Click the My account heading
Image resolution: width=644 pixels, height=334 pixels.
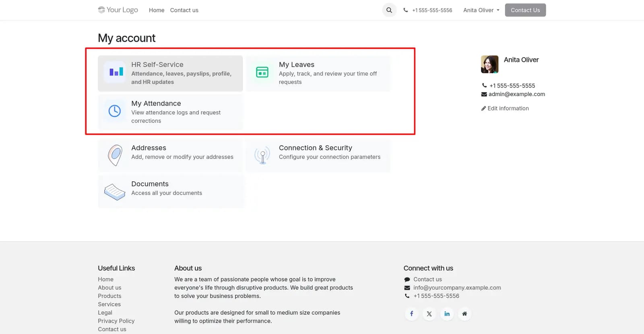coord(126,38)
